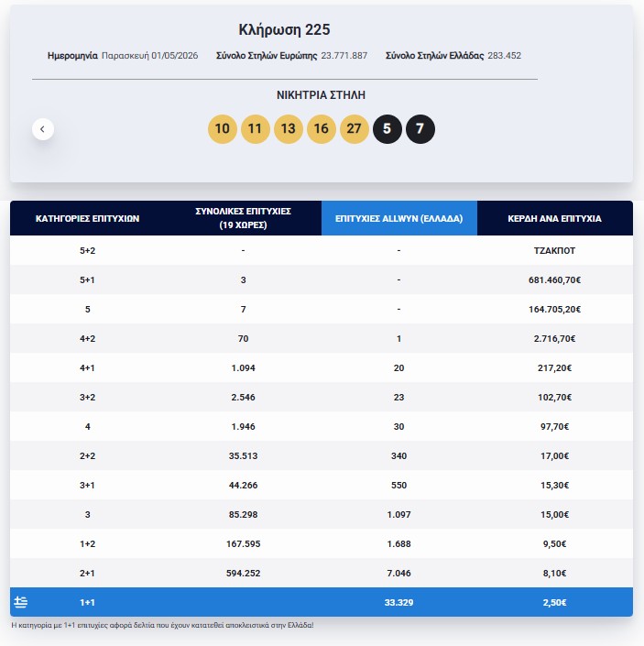Click the Europe columns total 23.771.887
Viewport: 644px width, 646px height.
(x=344, y=56)
